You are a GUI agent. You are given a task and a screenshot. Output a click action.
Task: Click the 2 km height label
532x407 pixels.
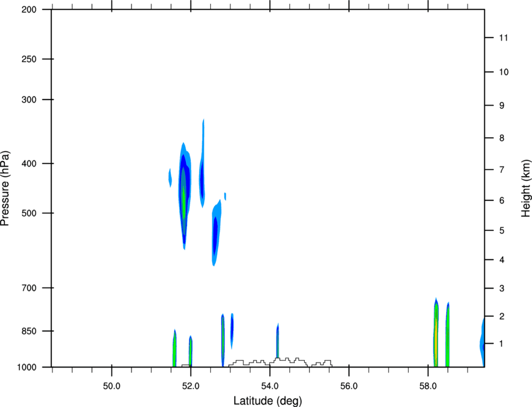[x=502, y=316]
